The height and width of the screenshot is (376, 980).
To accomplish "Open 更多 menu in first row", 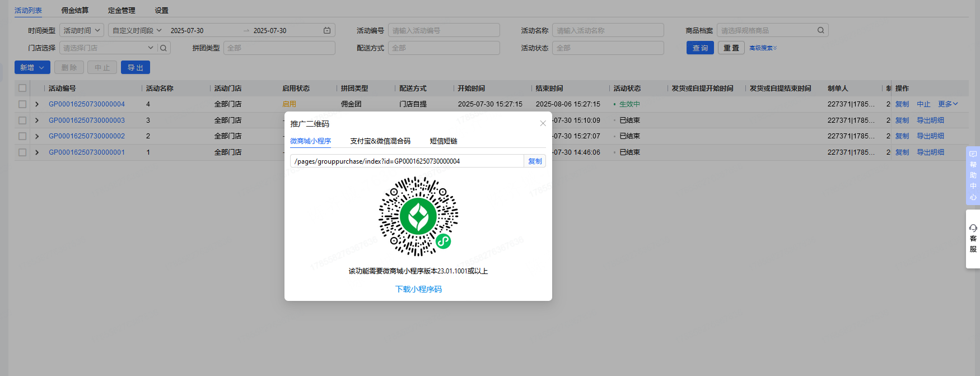I will click(x=948, y=104).
